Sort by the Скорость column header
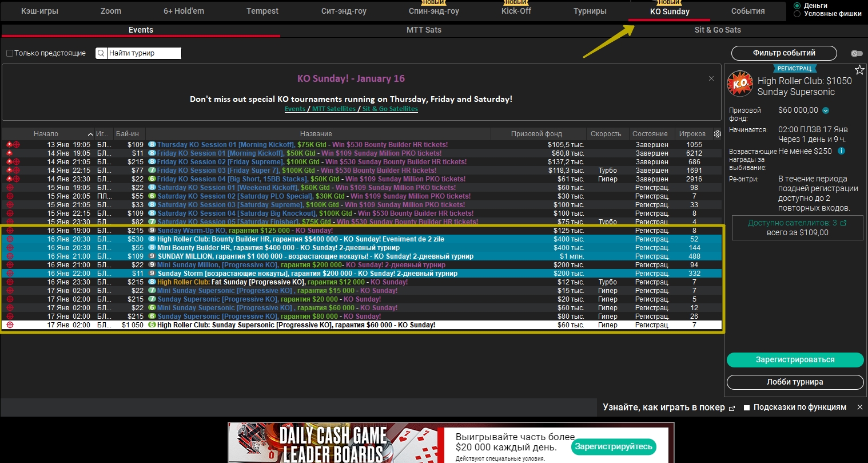The height and width of the screenshot is (463, 868). [x=606, y=134]
